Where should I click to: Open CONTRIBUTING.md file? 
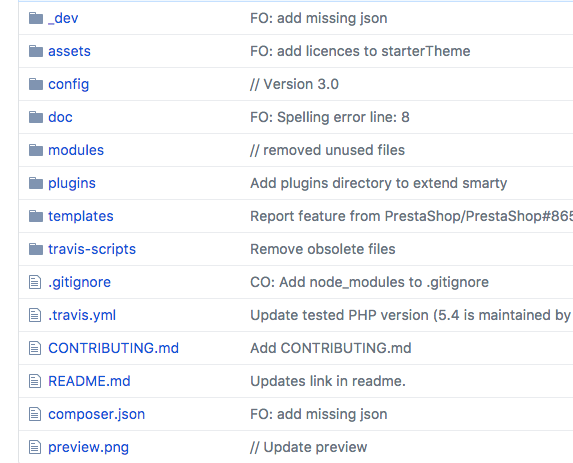[x=113, y=348]
